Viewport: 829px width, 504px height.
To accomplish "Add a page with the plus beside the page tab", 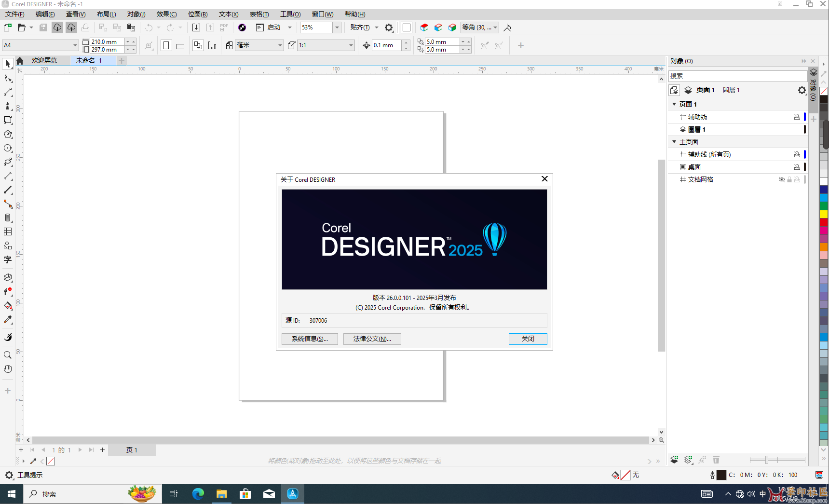I will 102,450.
